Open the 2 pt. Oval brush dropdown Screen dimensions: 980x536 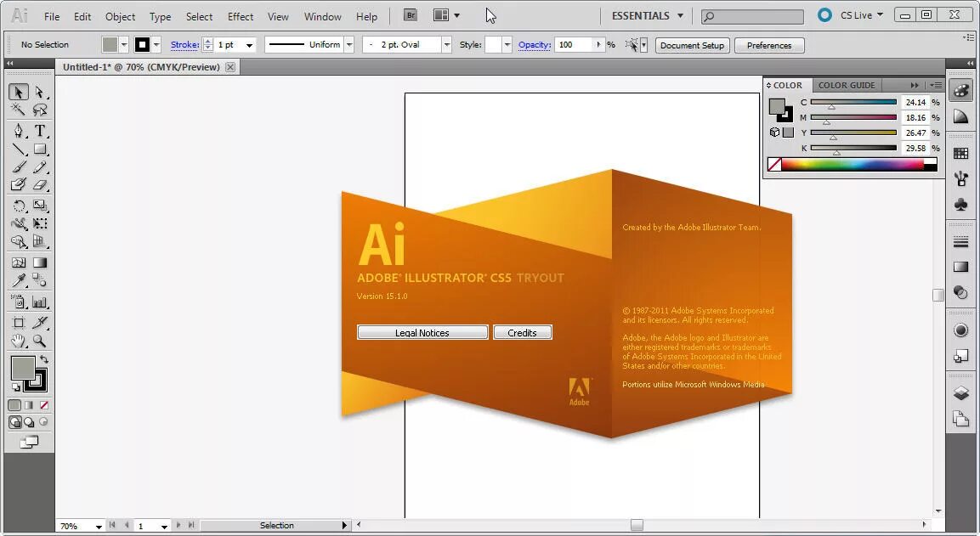coord(447,45)
